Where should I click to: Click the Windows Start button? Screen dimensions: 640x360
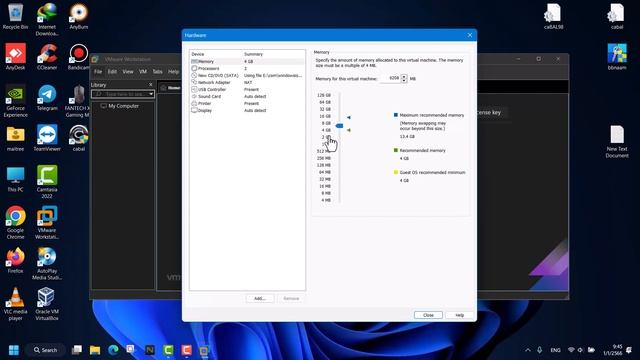pyautogui.click(x=13, y=350)
